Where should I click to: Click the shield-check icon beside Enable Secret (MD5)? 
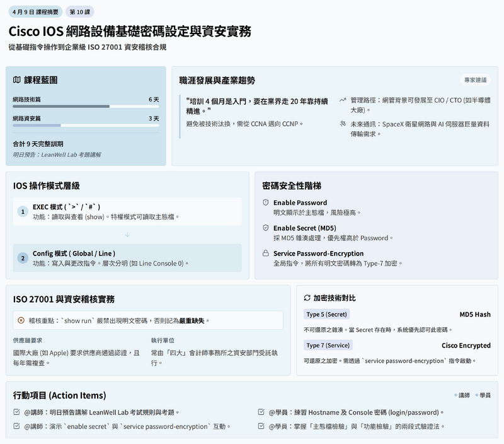point(266,228)
